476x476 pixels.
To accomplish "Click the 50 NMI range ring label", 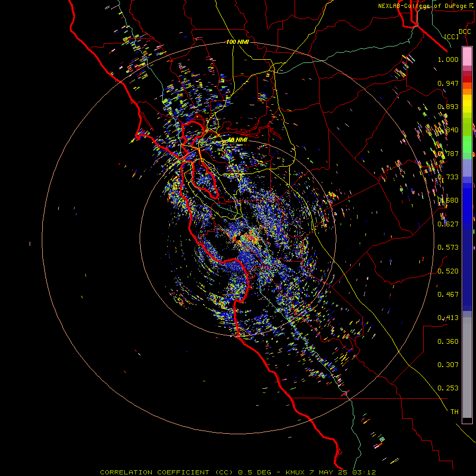I will (237, 140).
